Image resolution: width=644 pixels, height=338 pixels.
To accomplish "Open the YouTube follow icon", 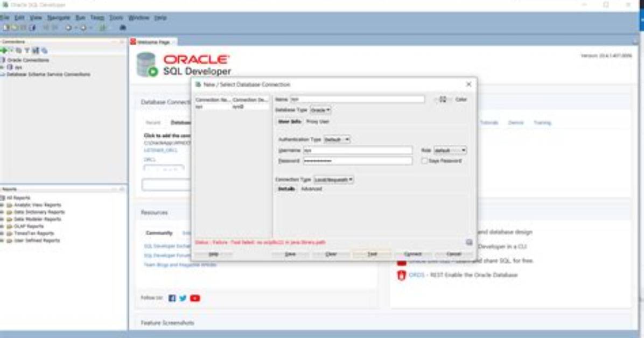I will pyautogui.click(x=195, y=298).
